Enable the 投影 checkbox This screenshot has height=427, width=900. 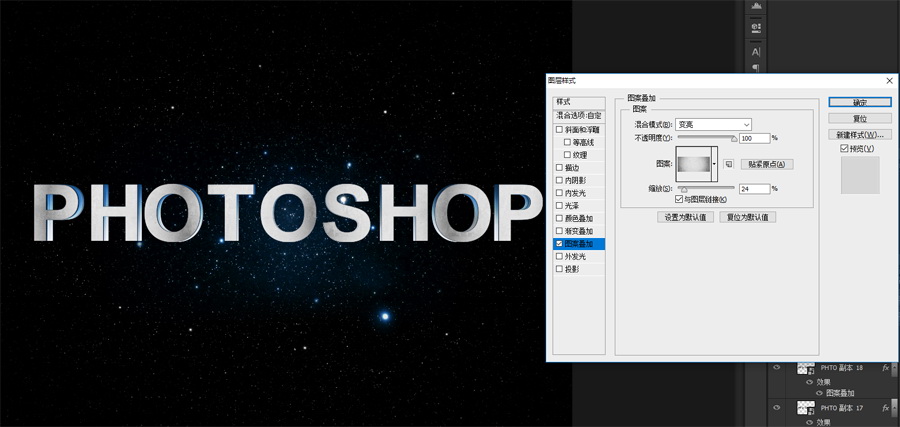(560, 269)
